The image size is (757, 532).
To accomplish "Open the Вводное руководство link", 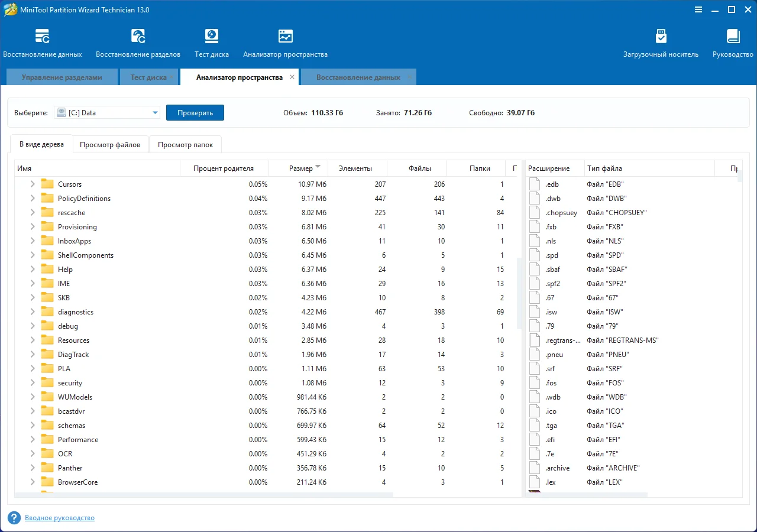I will [x=60, y=518].
